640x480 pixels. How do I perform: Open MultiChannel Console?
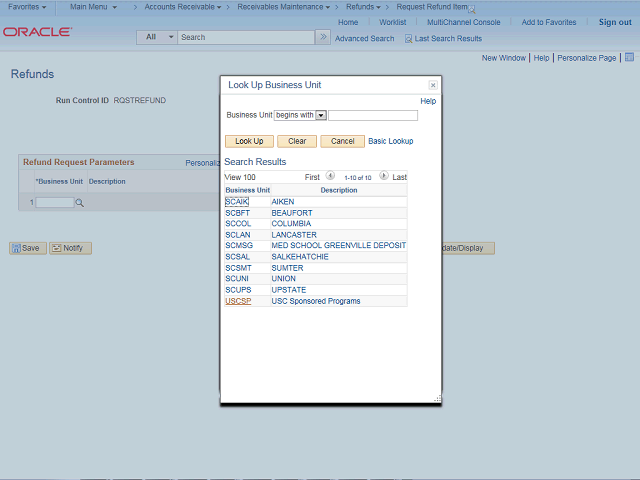pos(463,22)
